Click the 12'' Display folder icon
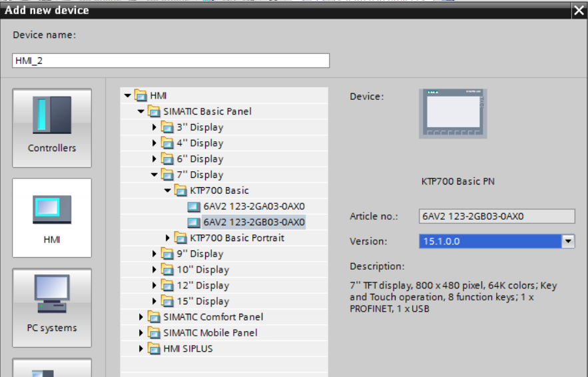 pyautogui.click(x=167, y=285)
